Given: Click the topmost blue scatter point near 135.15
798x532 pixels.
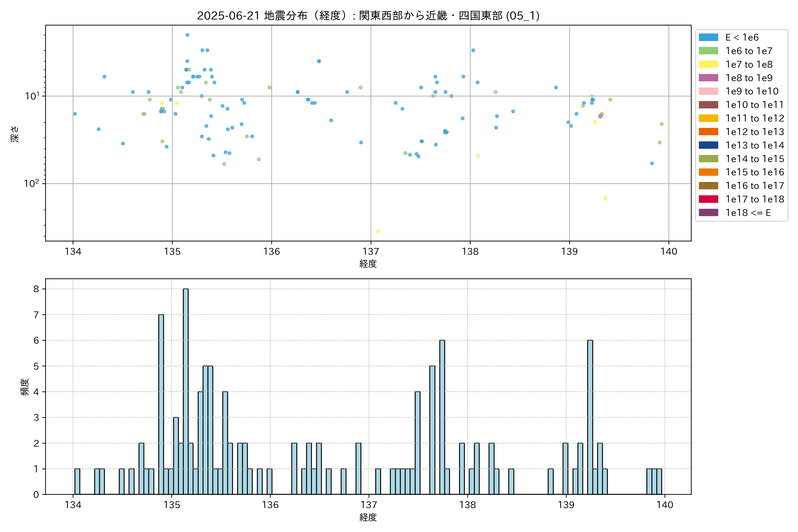Looking at the screenshot, I should (x=187, y=35).
